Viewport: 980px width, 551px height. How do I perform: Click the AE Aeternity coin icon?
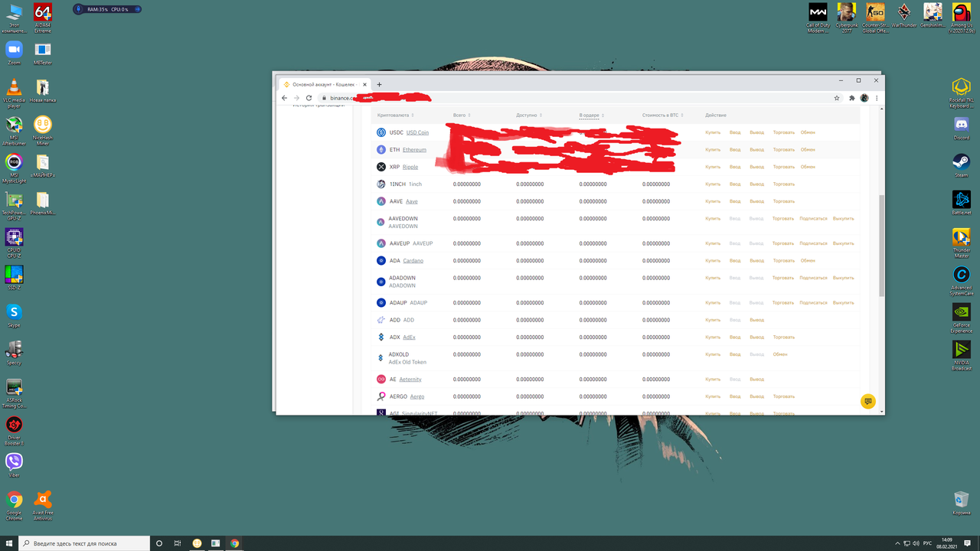tap(381, 380)
